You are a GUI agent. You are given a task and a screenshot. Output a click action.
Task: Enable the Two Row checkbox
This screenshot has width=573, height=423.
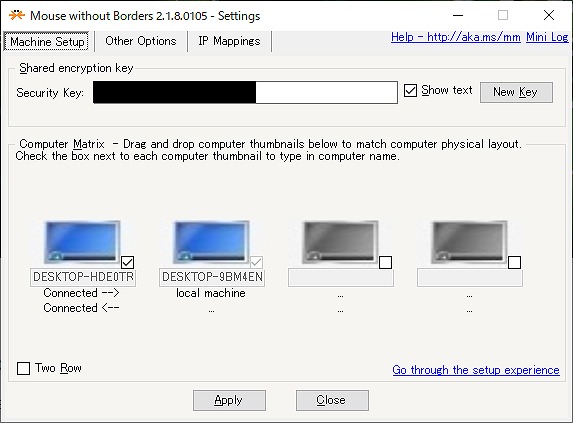[x=23, y=368]
